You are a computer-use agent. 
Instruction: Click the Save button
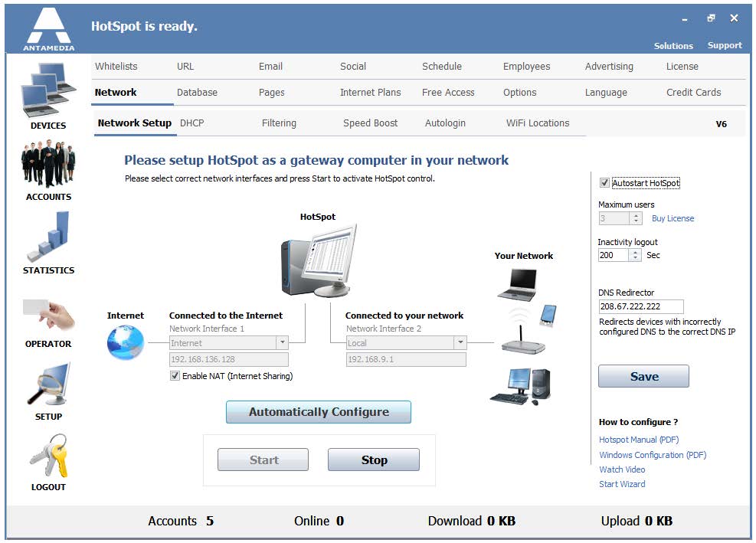coord(643,377)
